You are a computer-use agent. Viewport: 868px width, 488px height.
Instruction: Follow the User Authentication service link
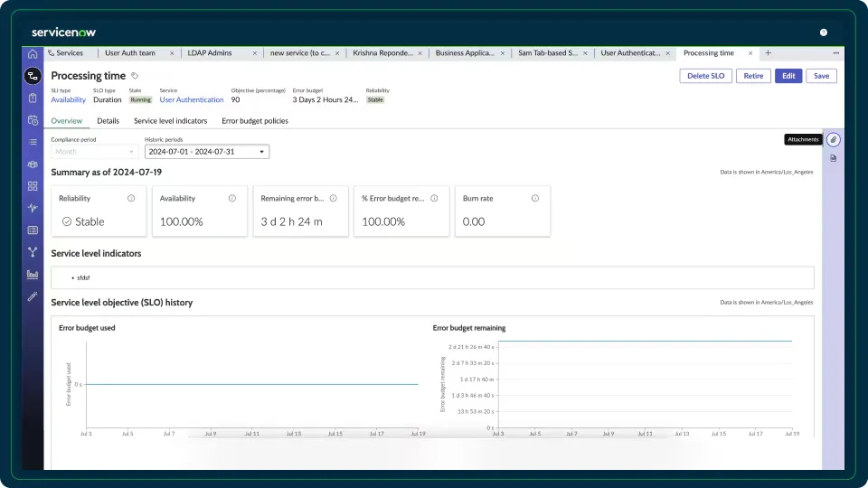coord(191,100)
